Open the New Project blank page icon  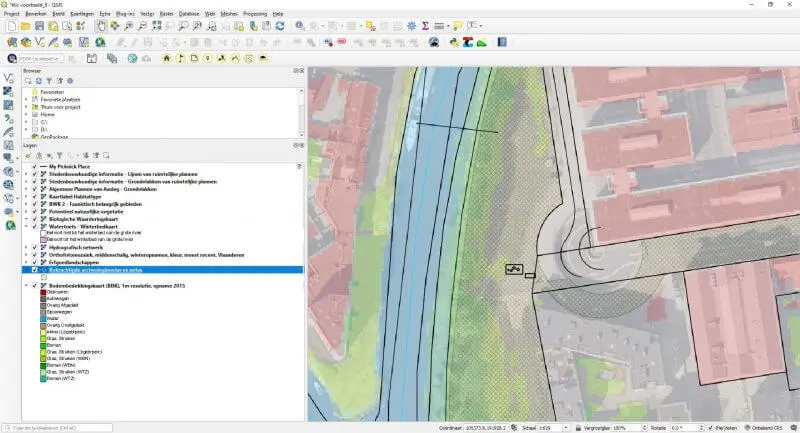pos(10,26)
